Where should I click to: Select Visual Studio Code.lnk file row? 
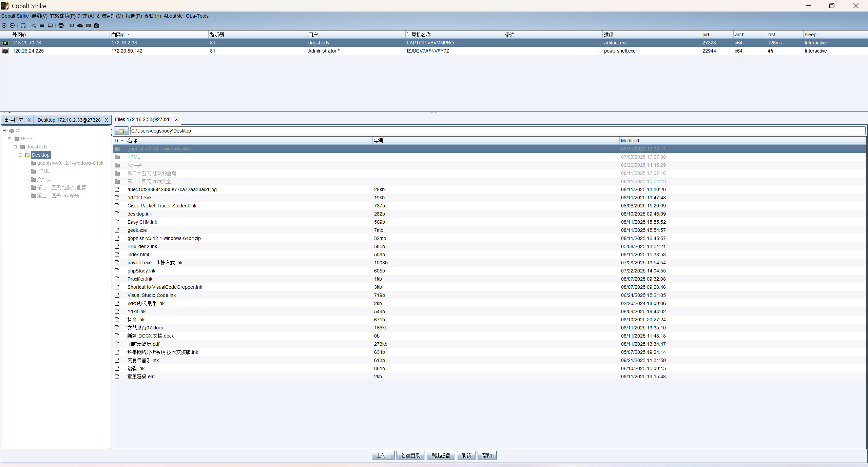coord(489,295)
